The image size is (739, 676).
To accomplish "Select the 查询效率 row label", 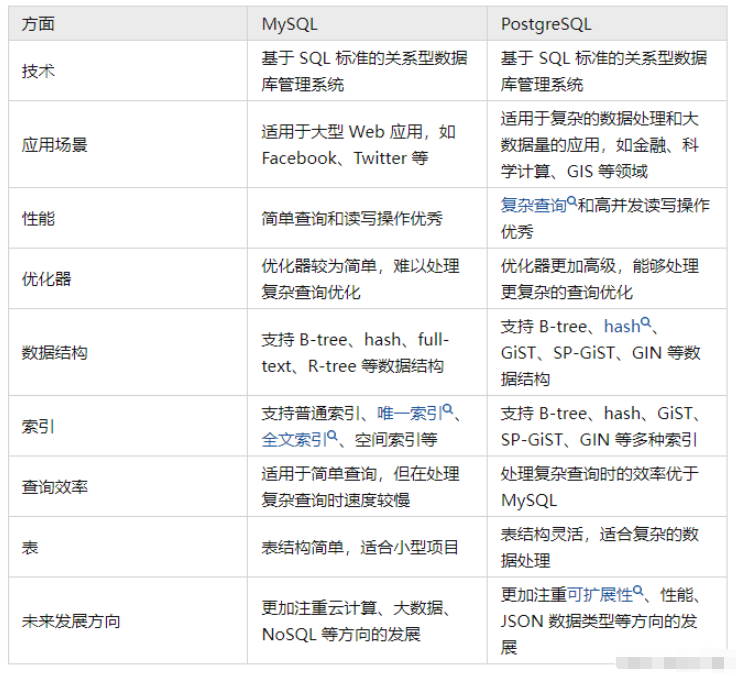I will tap(54, 486).
